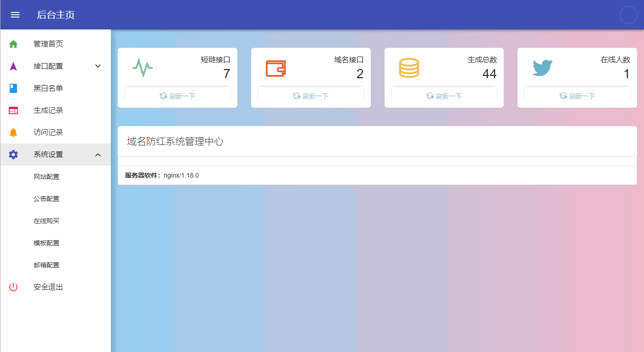644x352 pixels.
Task: Click the user avatar circle in the top-right corner
Action: (628, 15)
